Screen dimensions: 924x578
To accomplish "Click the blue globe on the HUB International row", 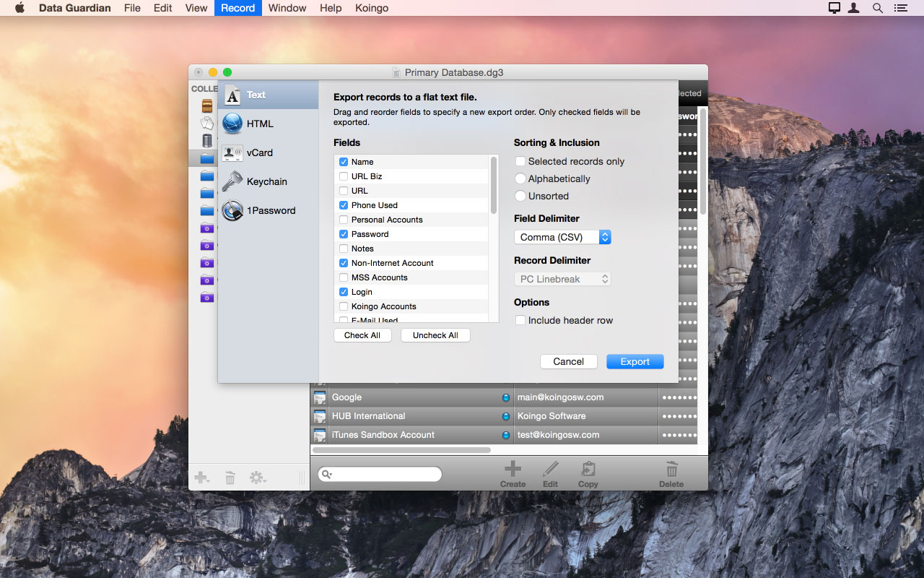I will click(x=506, y=416).
